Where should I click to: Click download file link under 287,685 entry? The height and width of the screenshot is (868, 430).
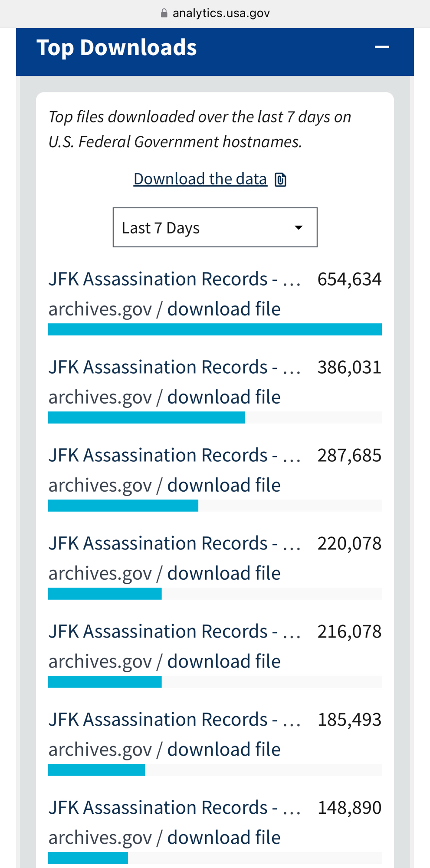224,485
